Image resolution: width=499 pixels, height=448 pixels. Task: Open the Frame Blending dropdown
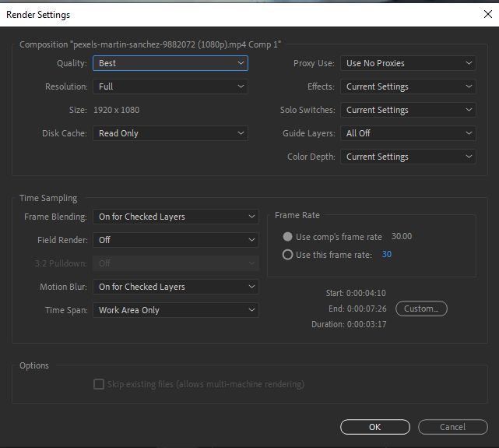[x=175, y=217]
